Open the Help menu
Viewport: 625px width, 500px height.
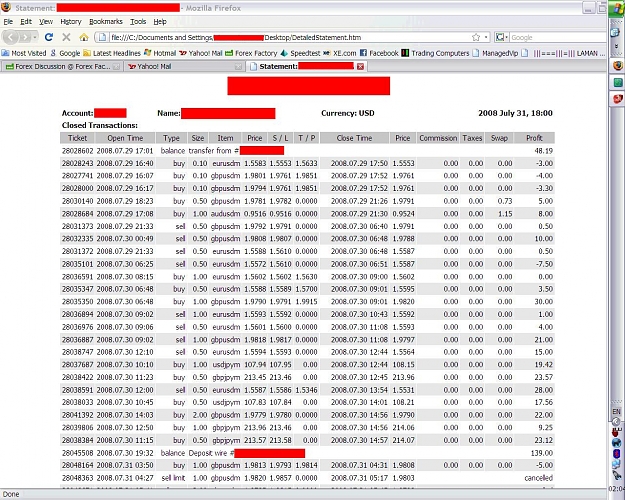[160, 22]
